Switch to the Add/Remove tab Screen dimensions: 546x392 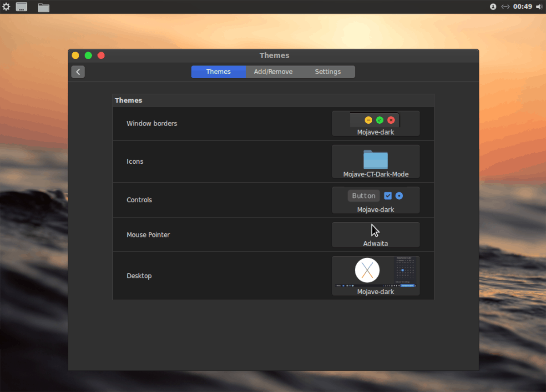273,71
